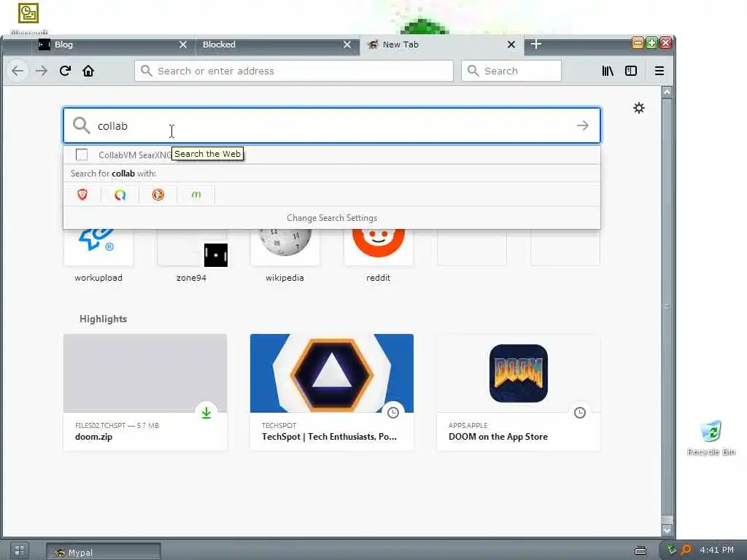The height and width of the screenshot is (560, 747).
Task: Search collab with the colorful Q engine
Action: (x=120, y=194)
